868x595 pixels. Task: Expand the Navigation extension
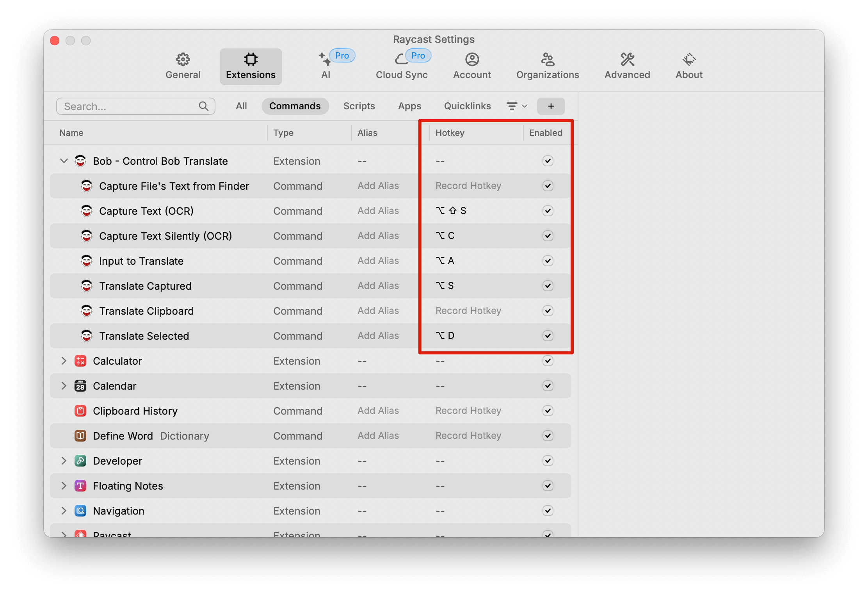(64, 511)
